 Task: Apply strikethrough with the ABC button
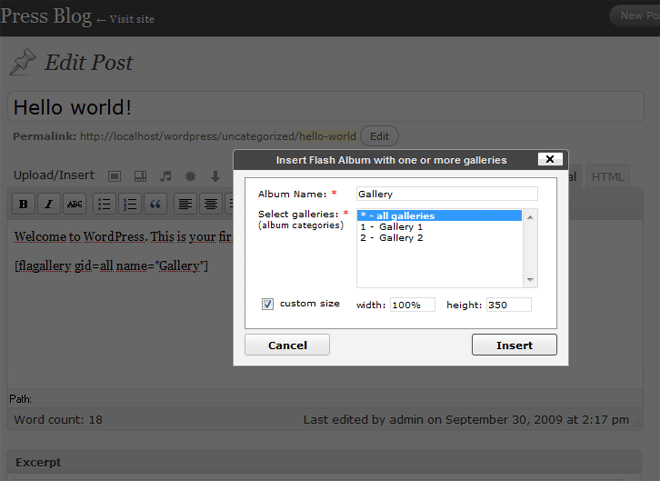tap(74, 204)
